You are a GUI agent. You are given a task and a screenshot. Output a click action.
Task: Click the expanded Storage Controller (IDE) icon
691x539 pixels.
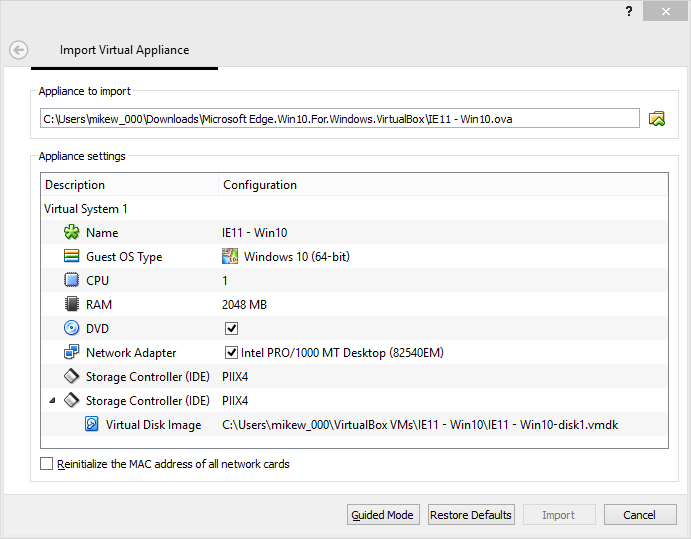[x=71, y=400]
